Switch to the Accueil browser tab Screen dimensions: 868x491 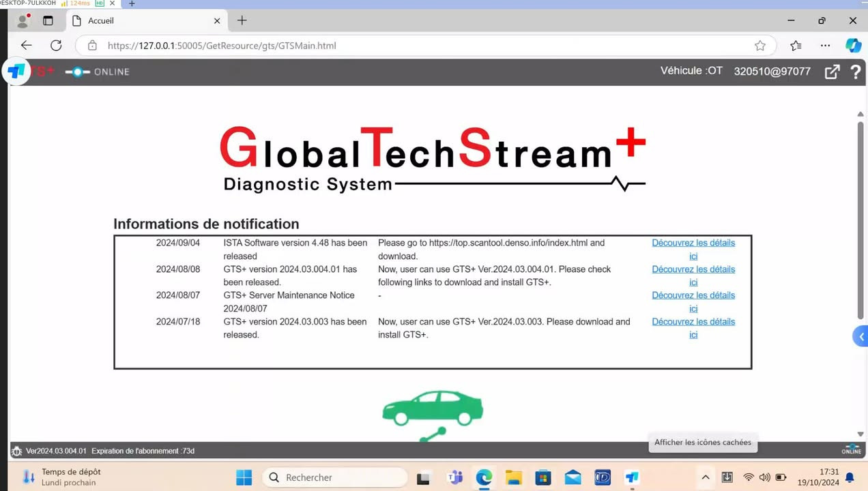tap(136, 20)
